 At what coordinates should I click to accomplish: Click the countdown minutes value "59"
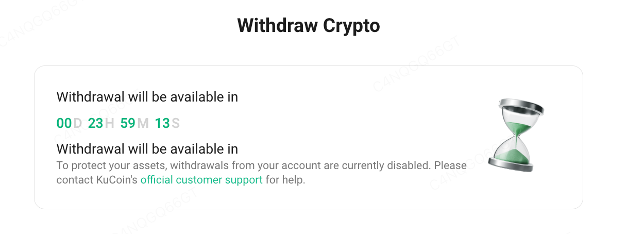click(128, 123)
